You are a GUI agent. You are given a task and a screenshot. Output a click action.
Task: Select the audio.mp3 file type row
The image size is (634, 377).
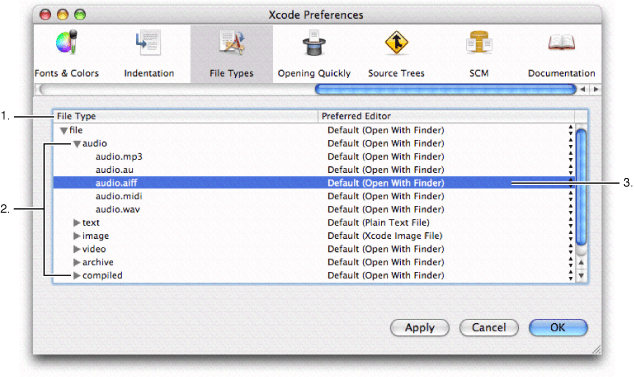(x=314, y=157)
